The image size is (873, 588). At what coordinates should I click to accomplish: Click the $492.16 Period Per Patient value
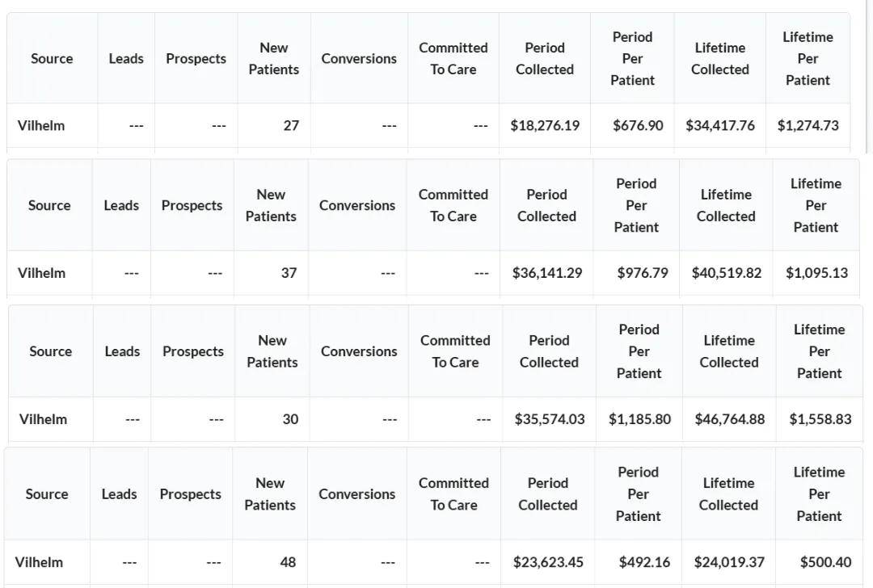644,562
